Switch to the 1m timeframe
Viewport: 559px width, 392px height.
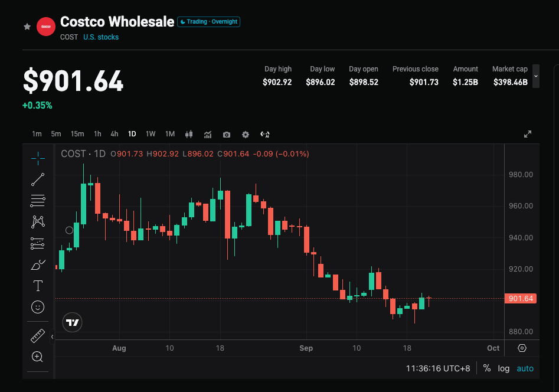pos(37,134)
